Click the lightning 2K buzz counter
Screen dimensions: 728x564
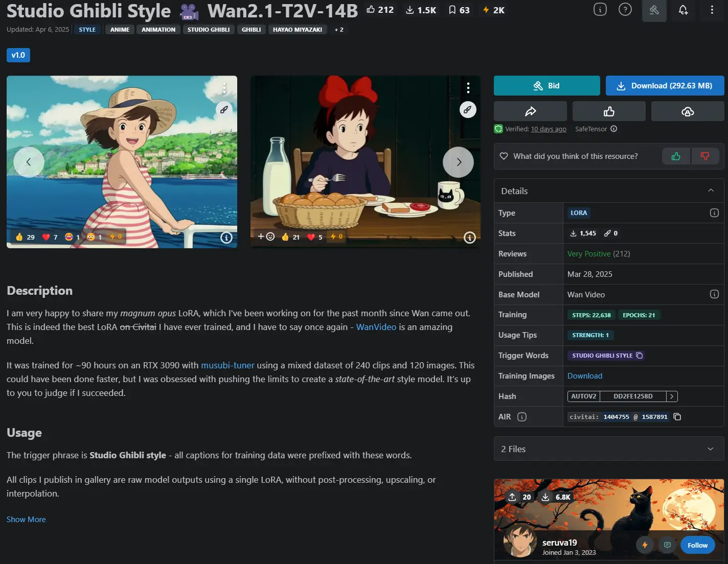point(494,10)
